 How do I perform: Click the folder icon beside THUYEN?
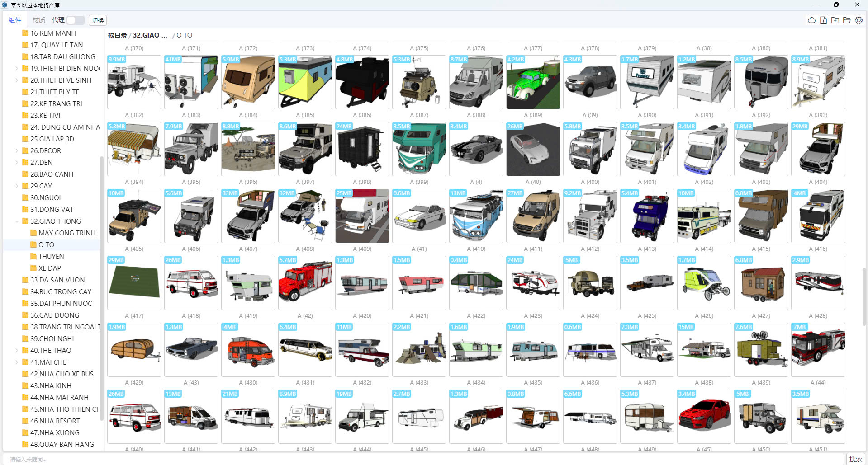point(33,257)
